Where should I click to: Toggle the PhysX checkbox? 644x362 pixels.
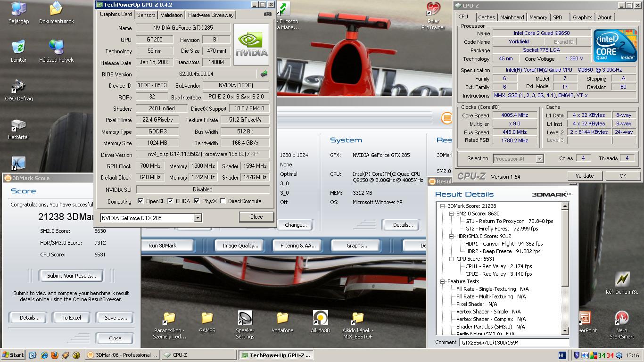pos(197,201)
